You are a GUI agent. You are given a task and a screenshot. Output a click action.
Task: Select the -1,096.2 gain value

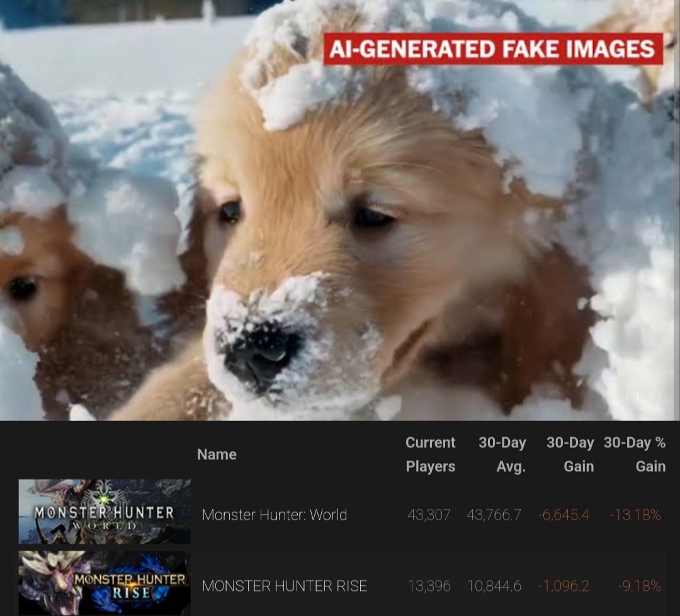[564, 586]
